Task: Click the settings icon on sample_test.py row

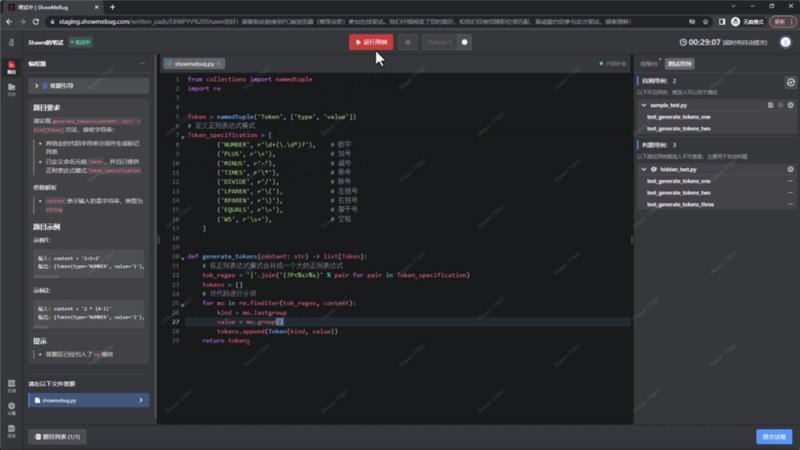Action: coord(790,104)
